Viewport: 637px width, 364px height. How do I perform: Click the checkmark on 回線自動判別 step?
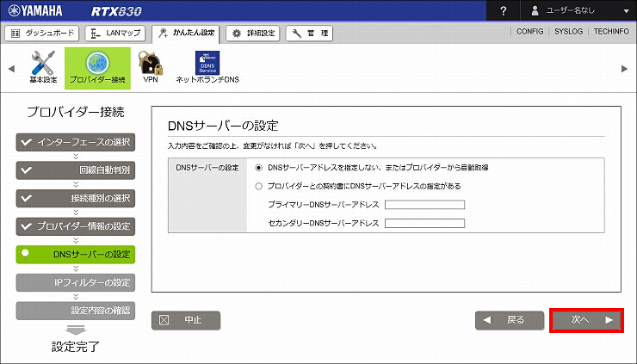[x=27, y=170]
